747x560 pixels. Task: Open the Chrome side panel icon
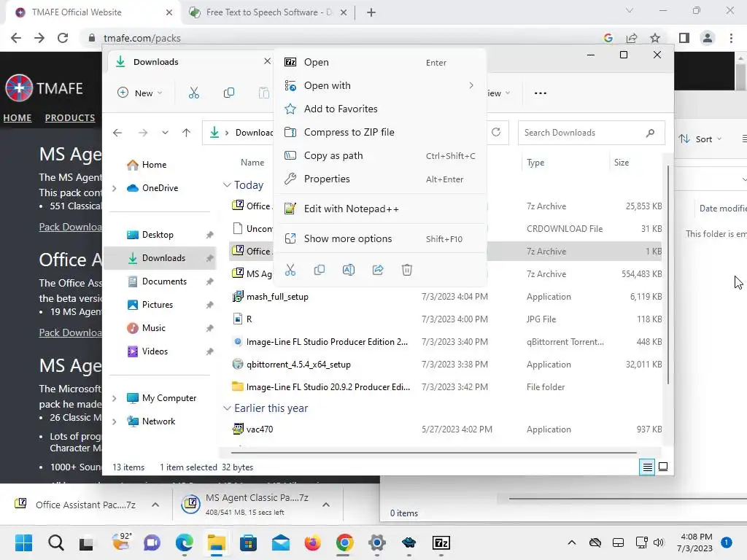pyautogui.click(x=684, y=38)
